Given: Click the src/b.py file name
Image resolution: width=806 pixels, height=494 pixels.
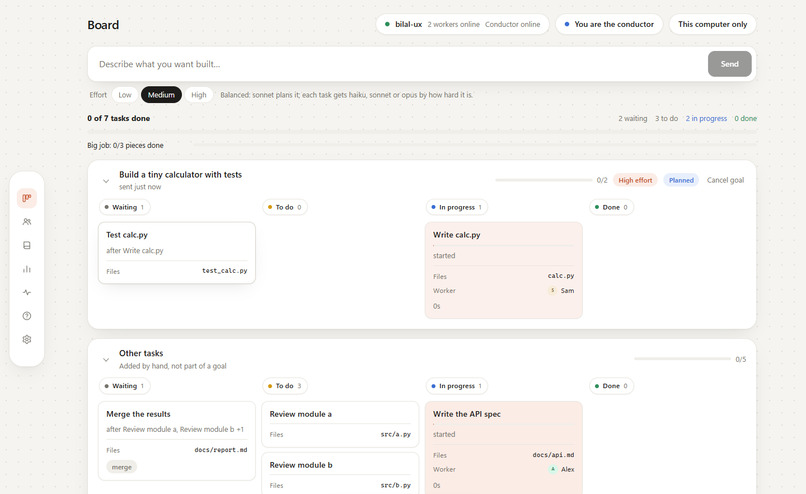Looking at the screenshot, I should [x=395, y=485].
